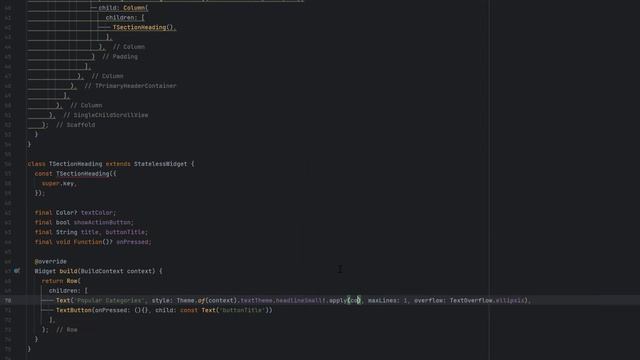Click the 'Popular Categories' string literal
The image size is (640, 360).
coord(109,300)
